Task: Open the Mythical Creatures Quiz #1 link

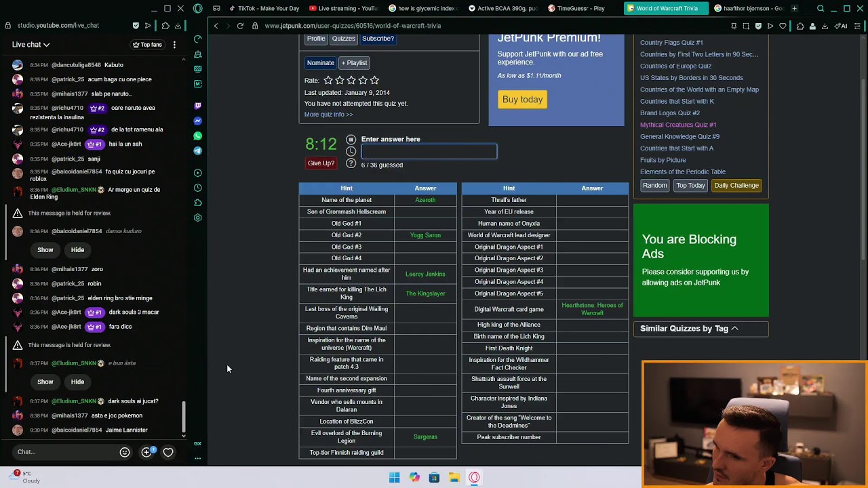Action: [678, 125]
